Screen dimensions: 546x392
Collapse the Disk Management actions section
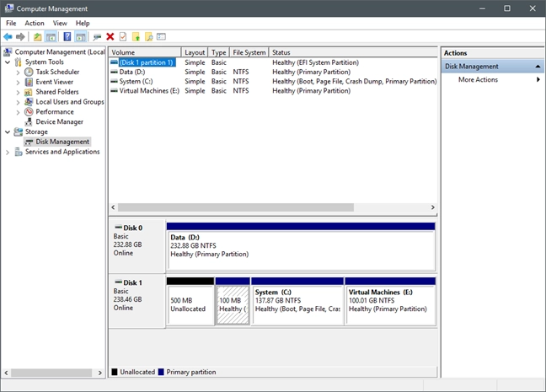click(x=538, y=67)
